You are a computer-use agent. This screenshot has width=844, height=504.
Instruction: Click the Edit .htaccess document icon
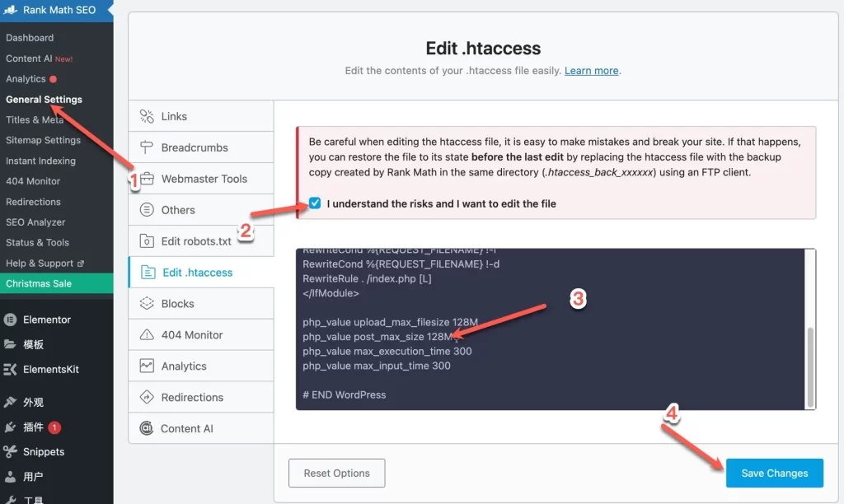148,272
